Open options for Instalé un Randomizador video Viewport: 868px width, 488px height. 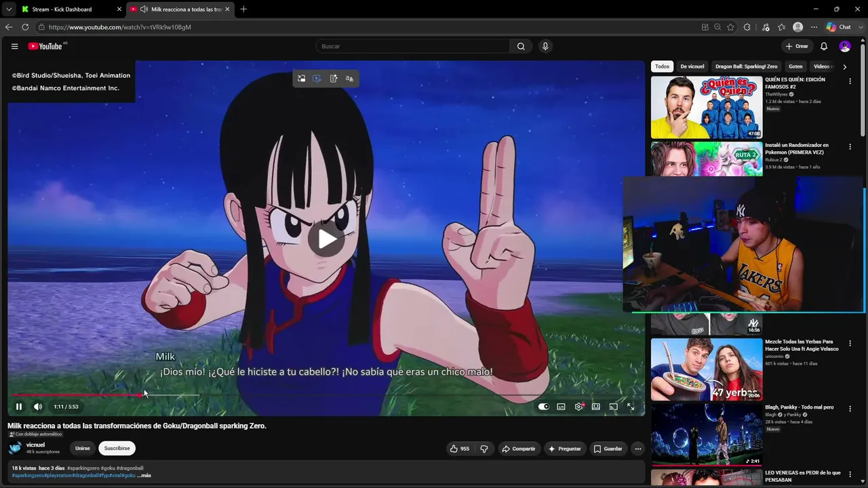pos(850,147)
